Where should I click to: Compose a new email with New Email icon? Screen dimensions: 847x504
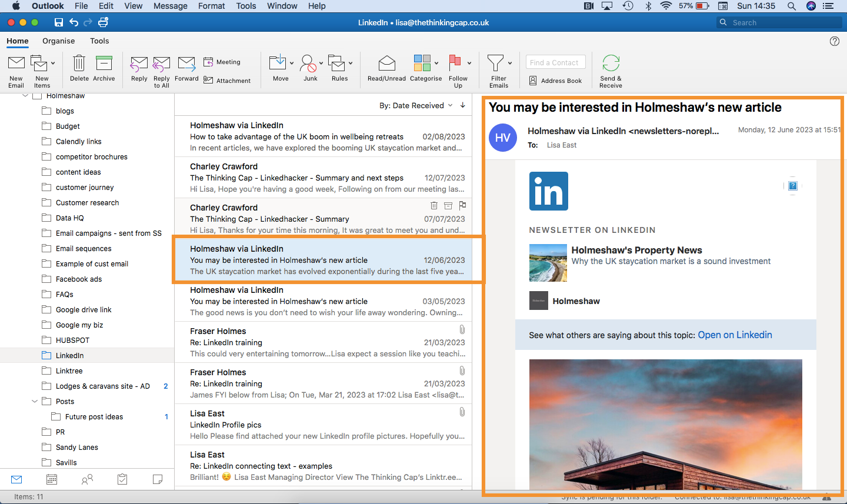coord(16,69)
